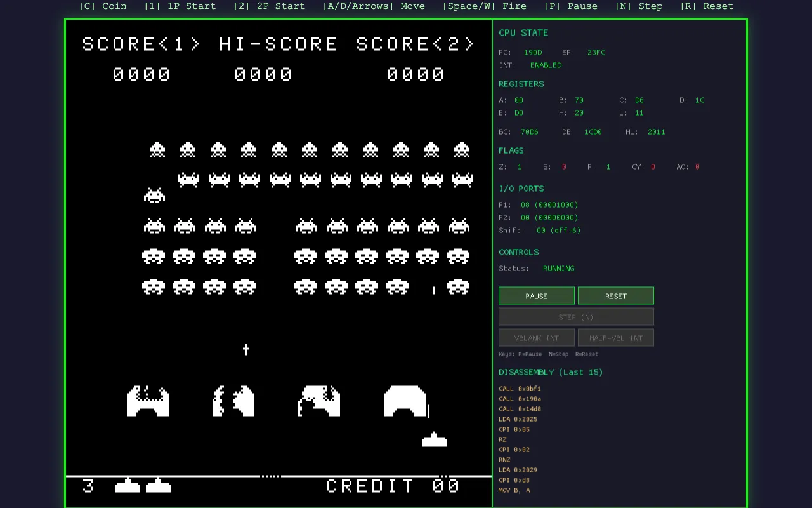Click the LDA 0x2025 disassembly line
This screenshot has height=508, width=812.
click(518, 419)
